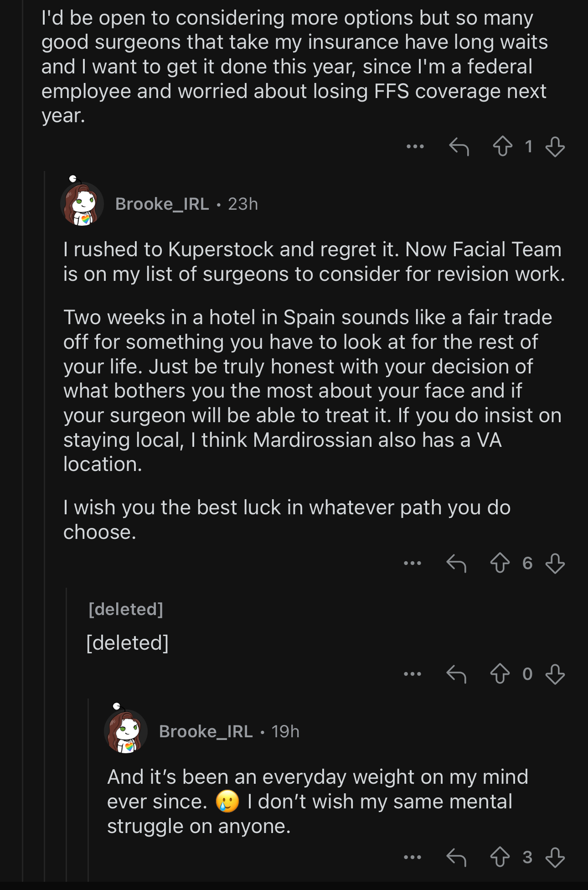This screenshot has height=890, width=588.
Task: Reply to the deleted comment
Action: [456, 674]
